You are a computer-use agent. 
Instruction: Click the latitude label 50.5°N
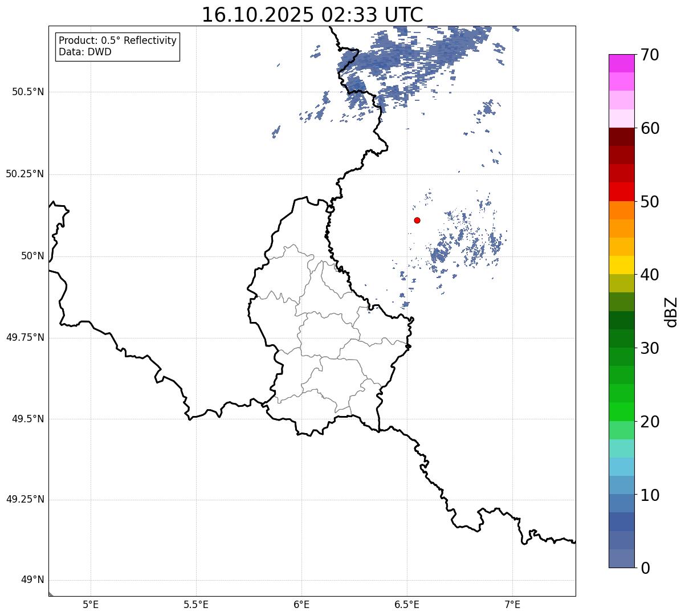point(28,92)
